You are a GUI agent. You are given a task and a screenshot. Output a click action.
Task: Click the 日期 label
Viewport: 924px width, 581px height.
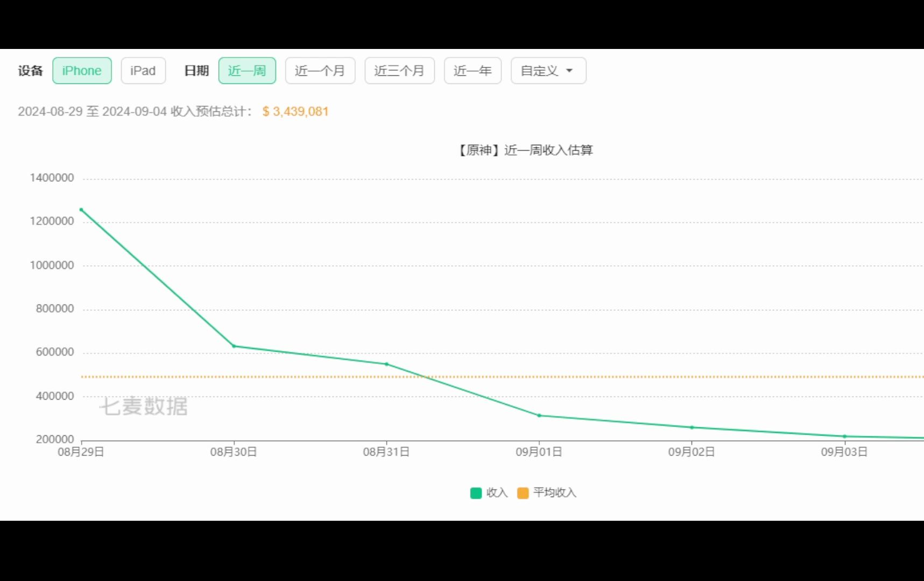(x=196, y=70)
